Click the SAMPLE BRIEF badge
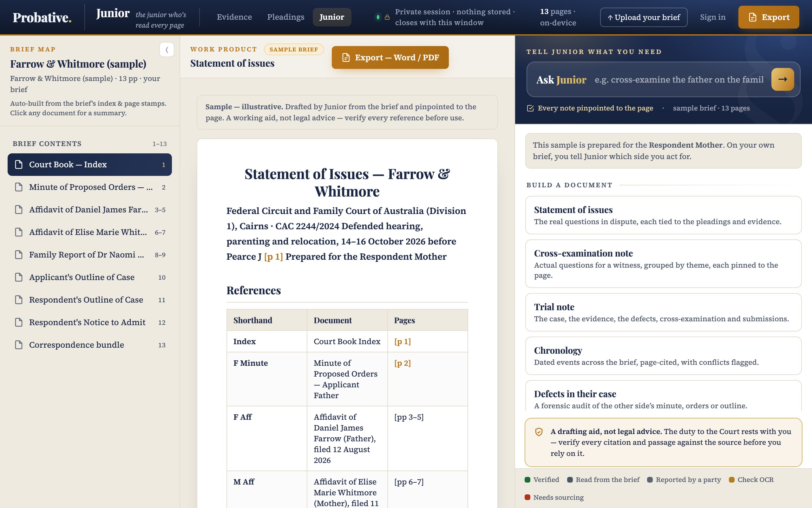Viewport: 812px width, 508px height. pos(294,50)
